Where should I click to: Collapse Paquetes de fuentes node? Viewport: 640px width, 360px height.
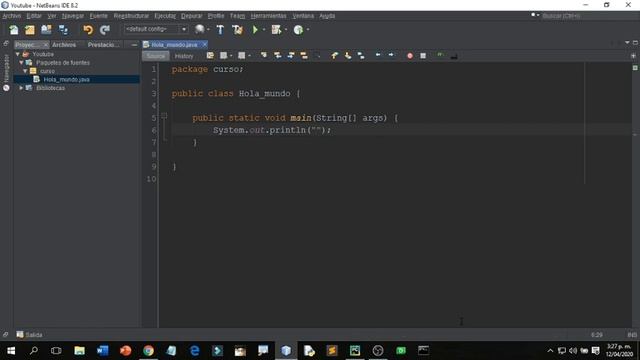(x=21, y=62)
